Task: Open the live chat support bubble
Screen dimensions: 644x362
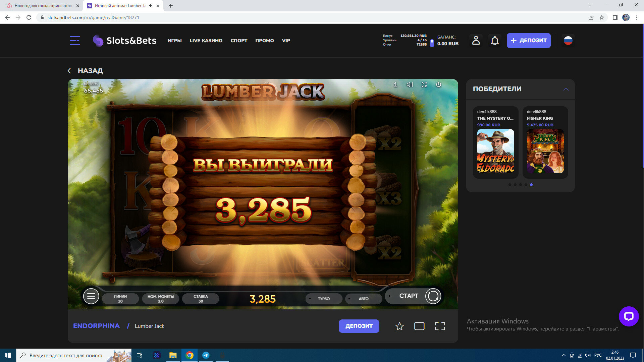Action: pyautogui.click(x=629, y=316)
